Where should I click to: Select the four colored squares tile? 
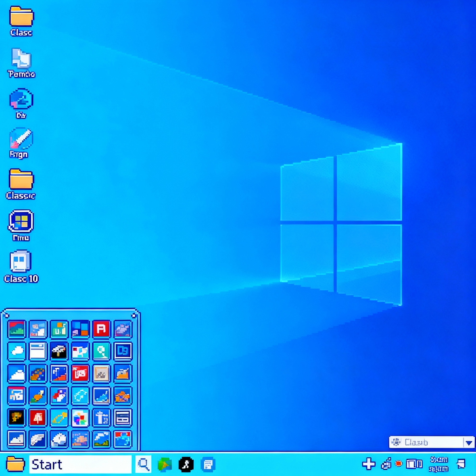80,329
